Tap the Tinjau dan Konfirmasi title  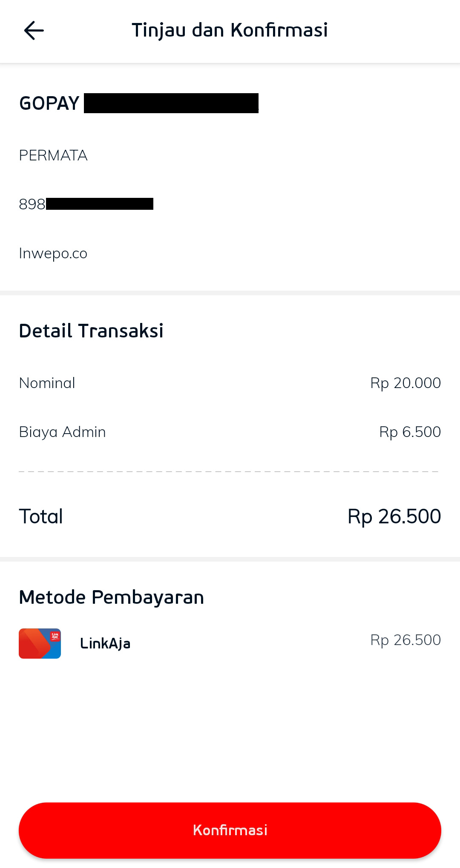[x=230, y=30]
